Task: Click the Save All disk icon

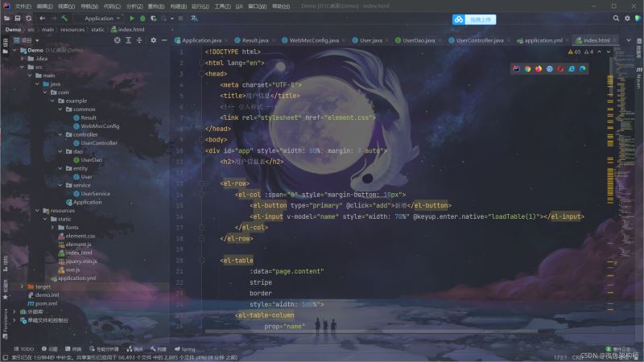Action: [17, 19]
